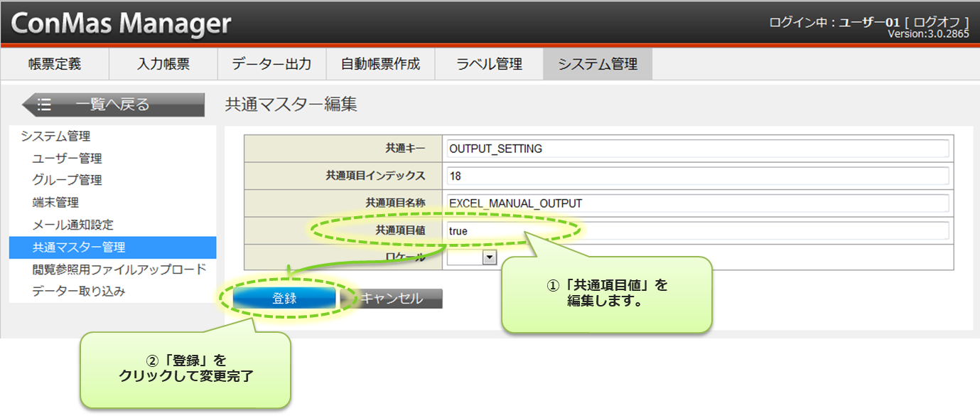Click the キャンセル button
This screenshot has width=980, height=416.
[x=392, y=299]
